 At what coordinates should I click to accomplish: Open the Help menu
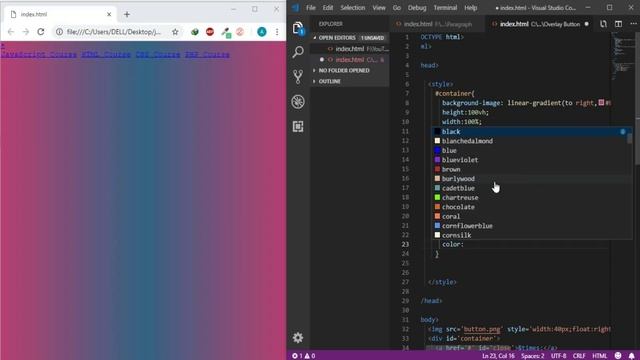[x=470, y=7]
